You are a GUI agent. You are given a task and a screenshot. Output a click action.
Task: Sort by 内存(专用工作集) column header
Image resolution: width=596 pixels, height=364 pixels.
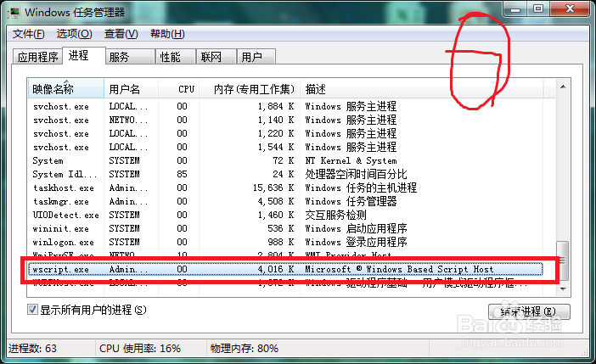250,89
